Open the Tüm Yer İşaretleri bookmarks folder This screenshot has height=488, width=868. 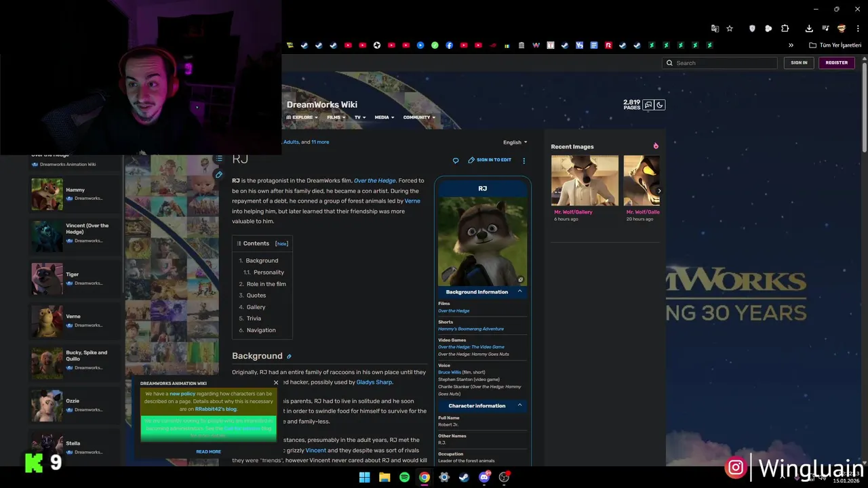click(x=835, y=45)
